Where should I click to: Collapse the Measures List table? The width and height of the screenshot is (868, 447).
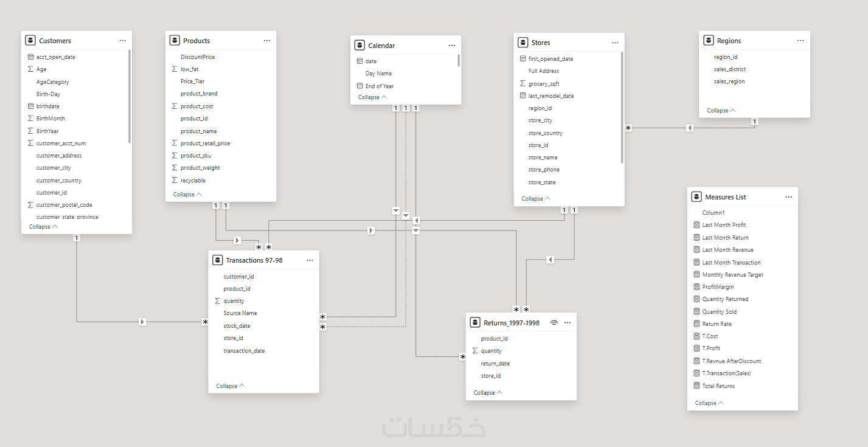(709, 403)
